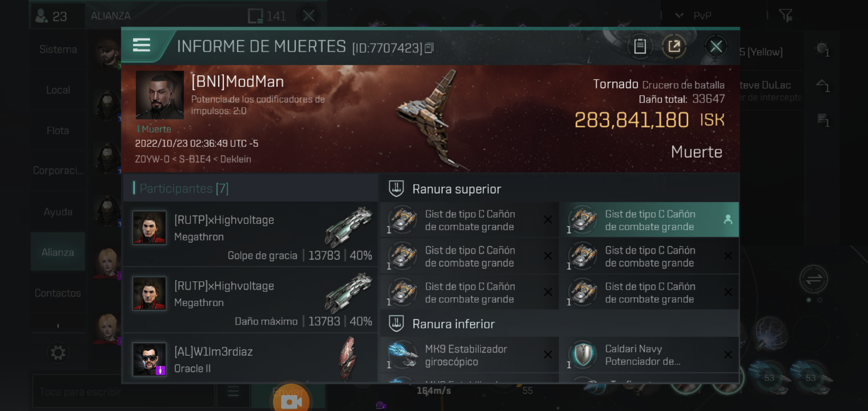Close the Informe de Muertes window
Viewport: 868px width, 411px height.
click(716, 47)
